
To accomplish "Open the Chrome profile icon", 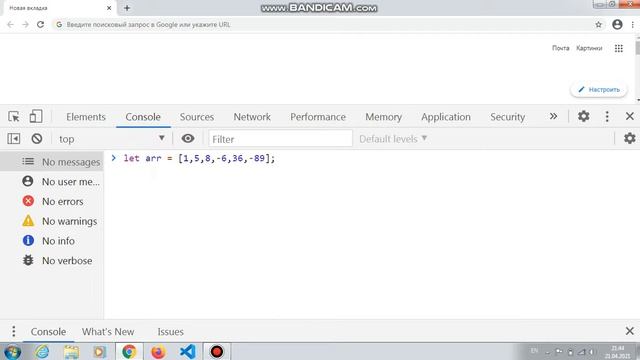I will [617, 24].
